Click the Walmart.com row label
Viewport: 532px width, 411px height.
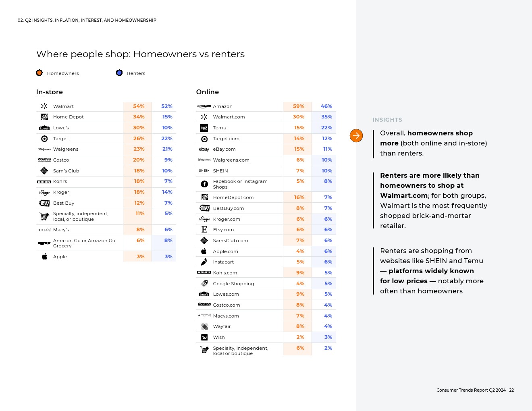[x=229, y=117]
